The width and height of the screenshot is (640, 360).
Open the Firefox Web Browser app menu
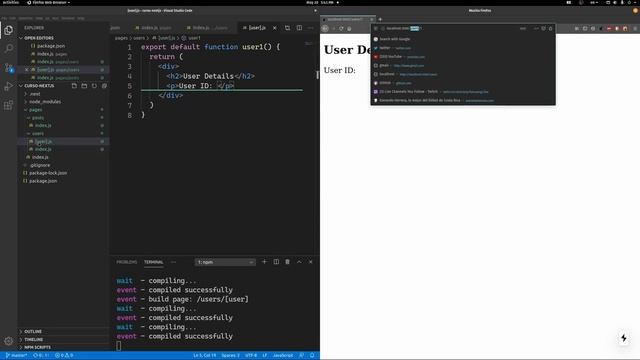pyautogui.click(x=48, y=2)
